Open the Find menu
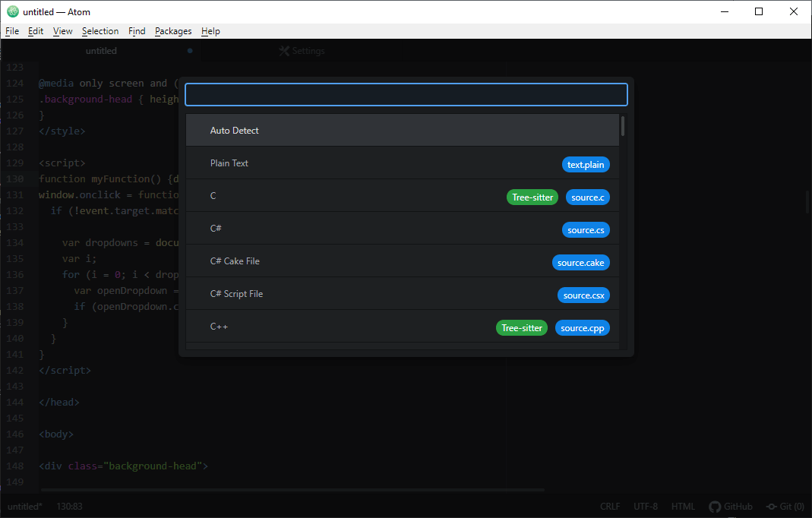Screen dimensions: 812x518 tap(137, 31)
